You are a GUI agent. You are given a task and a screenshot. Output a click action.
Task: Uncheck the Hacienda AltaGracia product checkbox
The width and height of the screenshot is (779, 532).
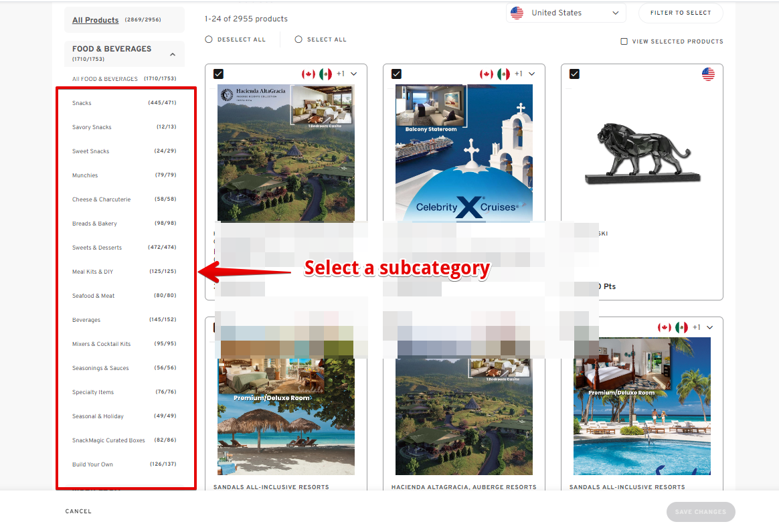pyautogui.click(x=218, y=74)
